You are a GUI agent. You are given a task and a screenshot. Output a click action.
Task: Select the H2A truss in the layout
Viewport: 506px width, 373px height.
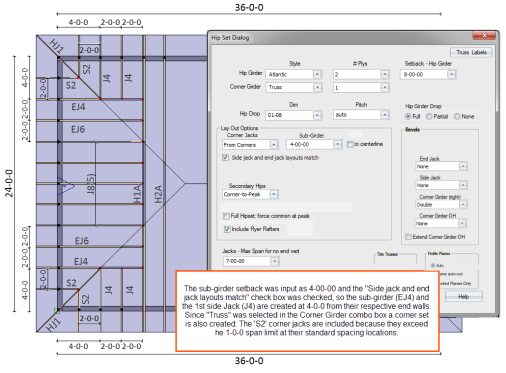[158, 194]
